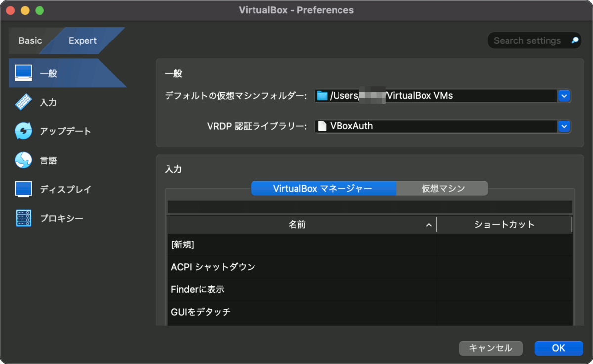Select the 仮想マシン shortcuts tab

coord(442,188)
